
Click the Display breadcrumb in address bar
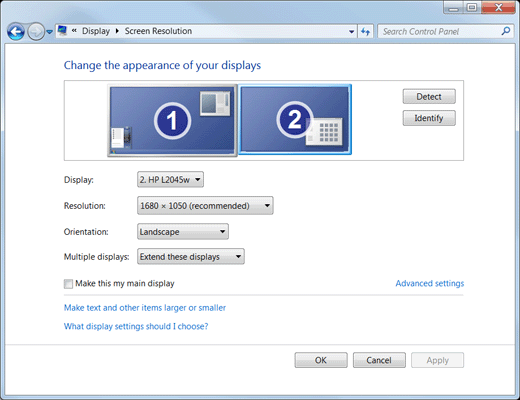96,31
